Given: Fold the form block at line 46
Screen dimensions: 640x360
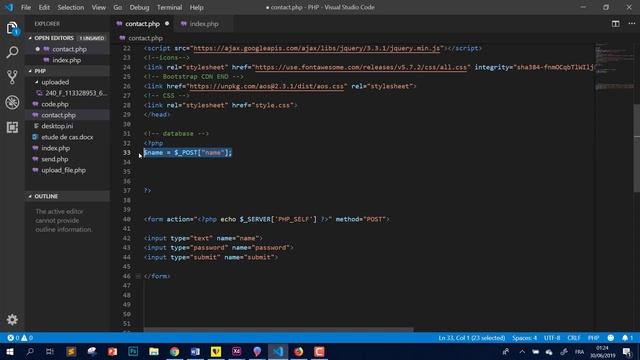Looking at the screenshot, I should [138, 276].
